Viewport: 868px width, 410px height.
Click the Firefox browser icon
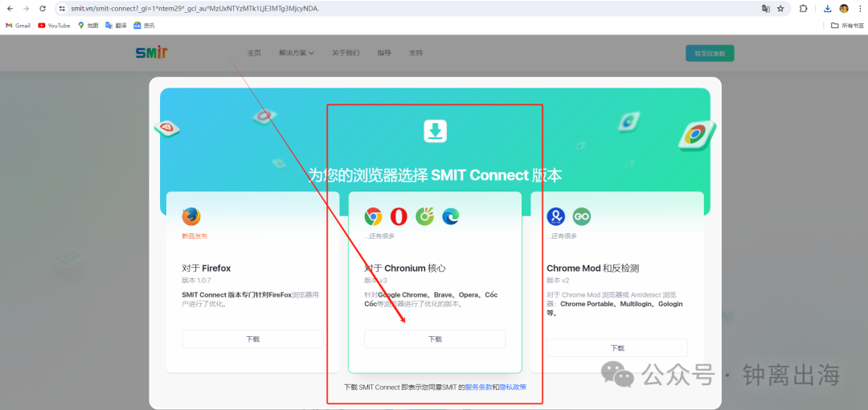point(191,216)
